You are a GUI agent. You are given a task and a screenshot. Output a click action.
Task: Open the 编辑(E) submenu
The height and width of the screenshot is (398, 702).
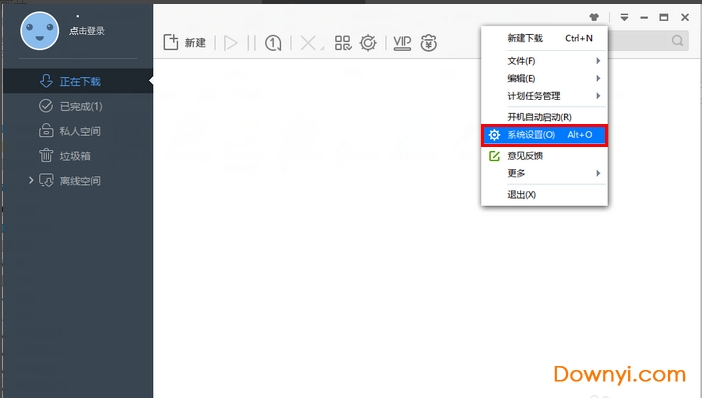pyautogui.click(x=544, y=78)
